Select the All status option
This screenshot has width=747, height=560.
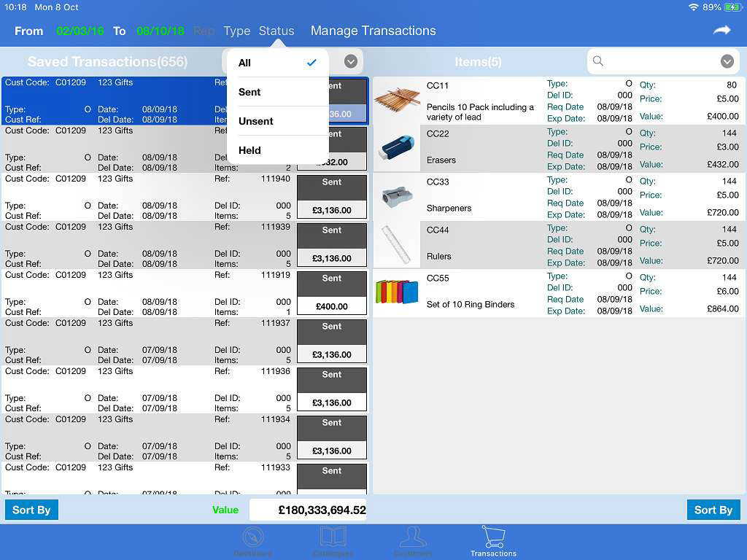pyautogui.click(x=277, y=63)
